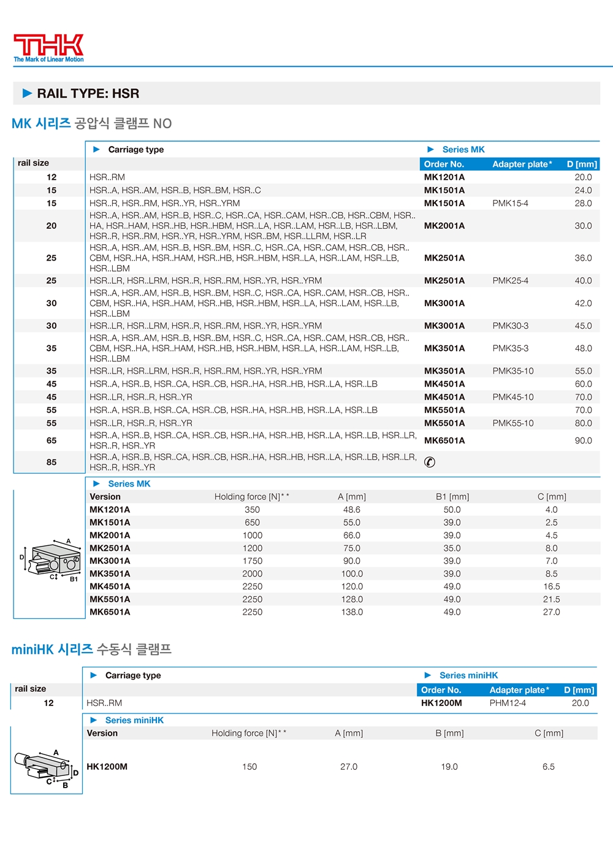Click the holding force value 350
613x868 pixels.
click(x=253, y=510)
